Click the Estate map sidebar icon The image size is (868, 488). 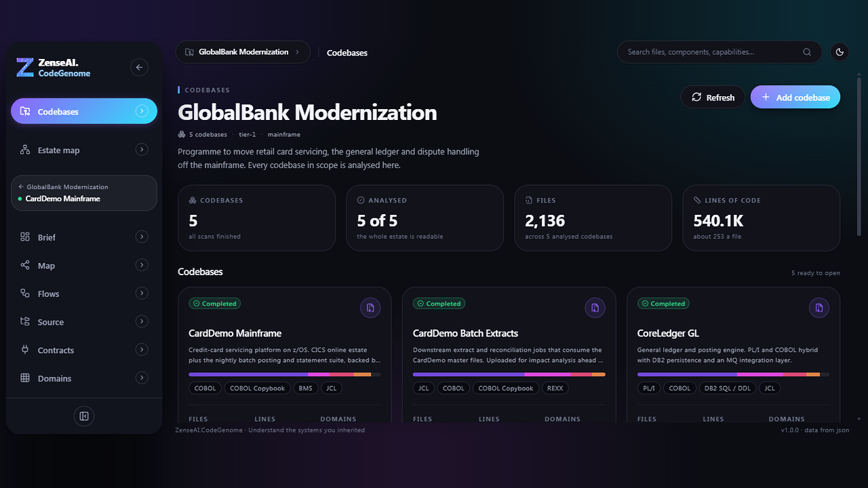[x=25, y=150]
